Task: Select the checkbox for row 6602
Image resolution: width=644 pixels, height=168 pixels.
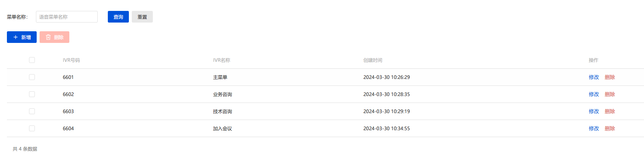Action: pyautogui.click(x=32, y=94)
